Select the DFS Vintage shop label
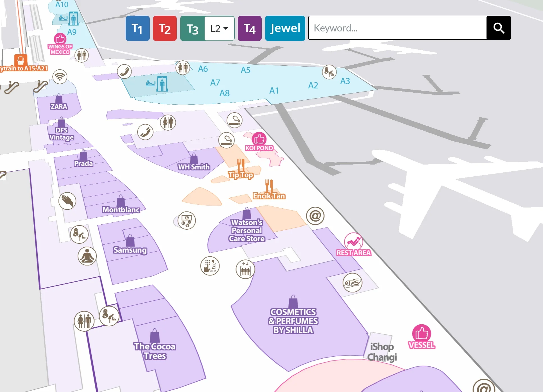The image size is (543, 392). (62, 134)
